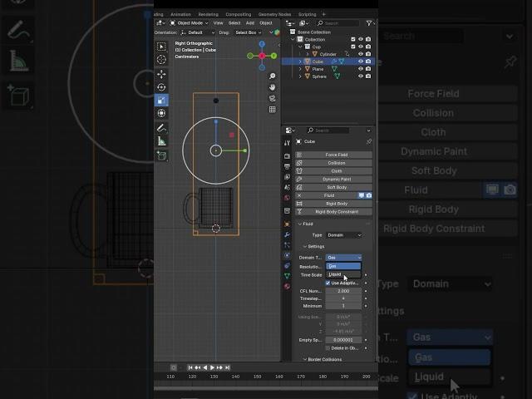Click the viewport zoom magnifier icon

[x=272, y=76]
